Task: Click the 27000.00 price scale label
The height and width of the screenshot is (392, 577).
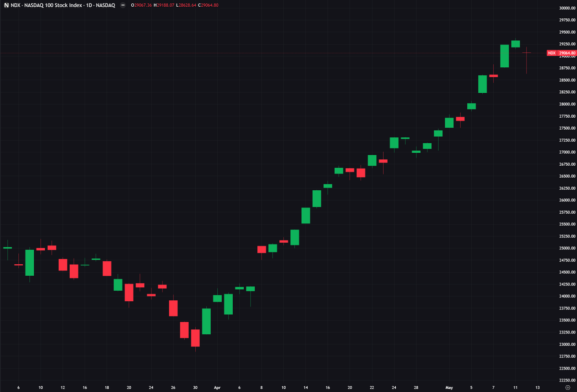Action: pos(567,152)
